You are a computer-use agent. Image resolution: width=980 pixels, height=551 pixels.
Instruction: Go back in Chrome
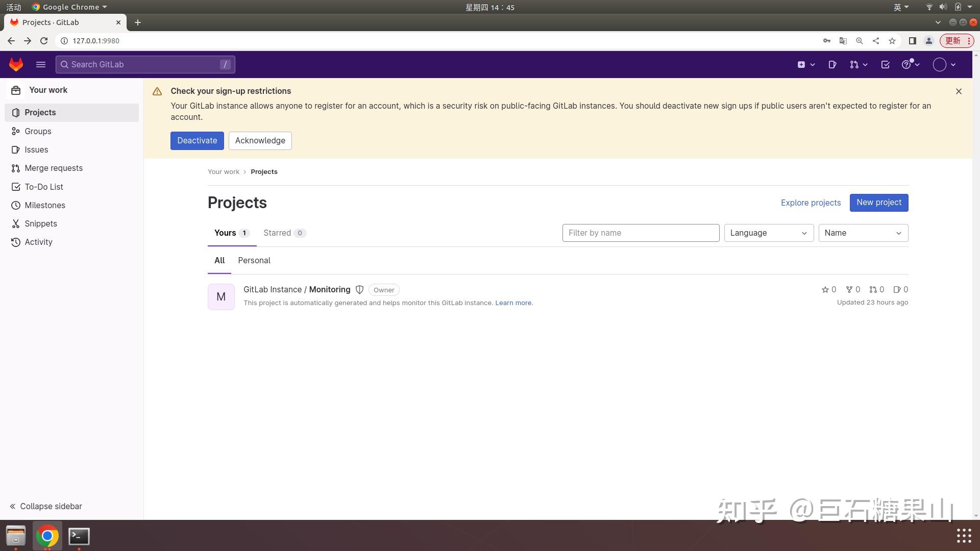point(11,41)
